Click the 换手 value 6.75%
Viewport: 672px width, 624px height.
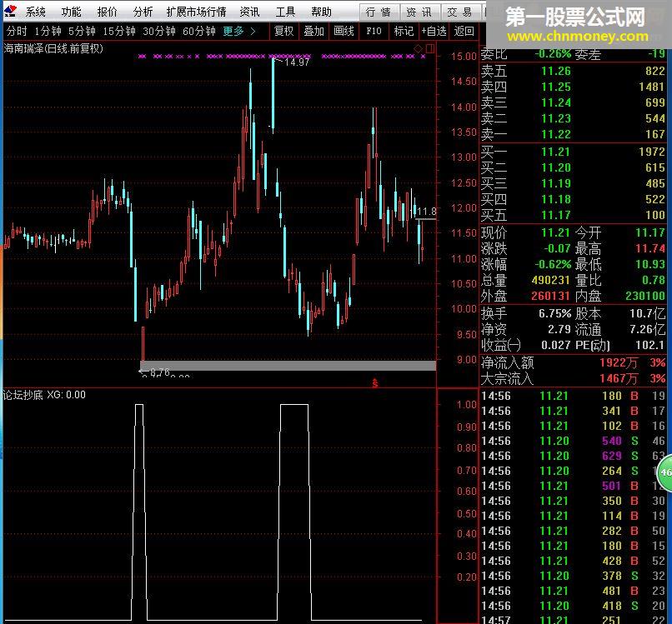(x=555, y=313)
